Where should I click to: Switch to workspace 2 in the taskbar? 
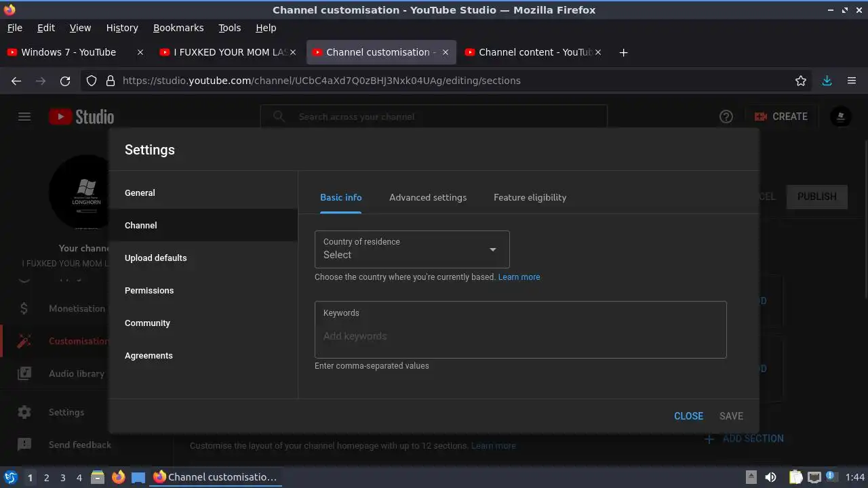[x=46, y=478]
